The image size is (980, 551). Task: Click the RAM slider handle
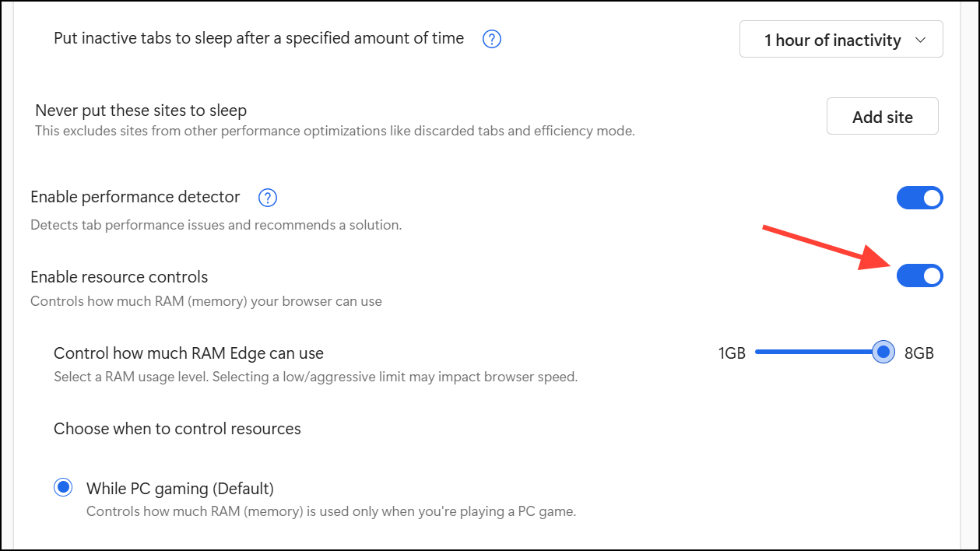coord(883,353)
